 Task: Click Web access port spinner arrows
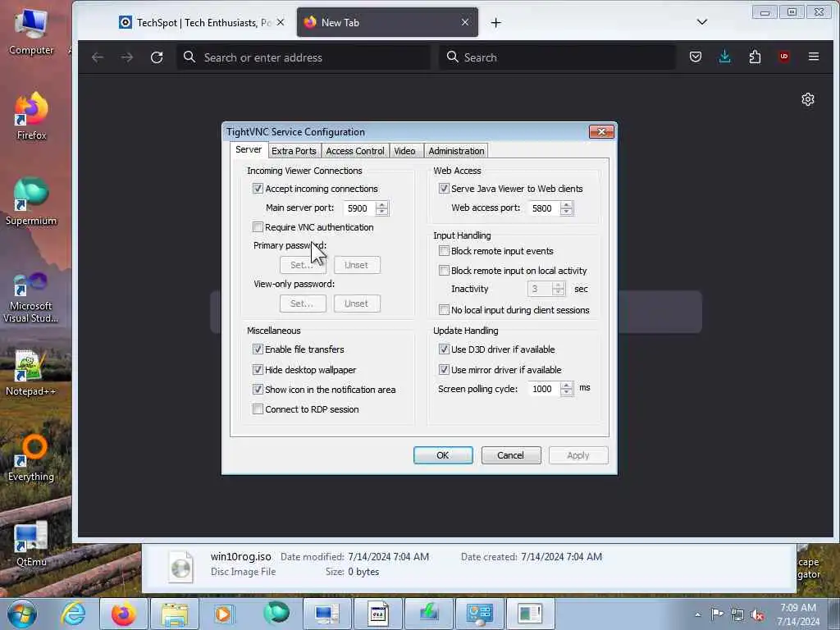pyautogui.click(x=567, y=208)
